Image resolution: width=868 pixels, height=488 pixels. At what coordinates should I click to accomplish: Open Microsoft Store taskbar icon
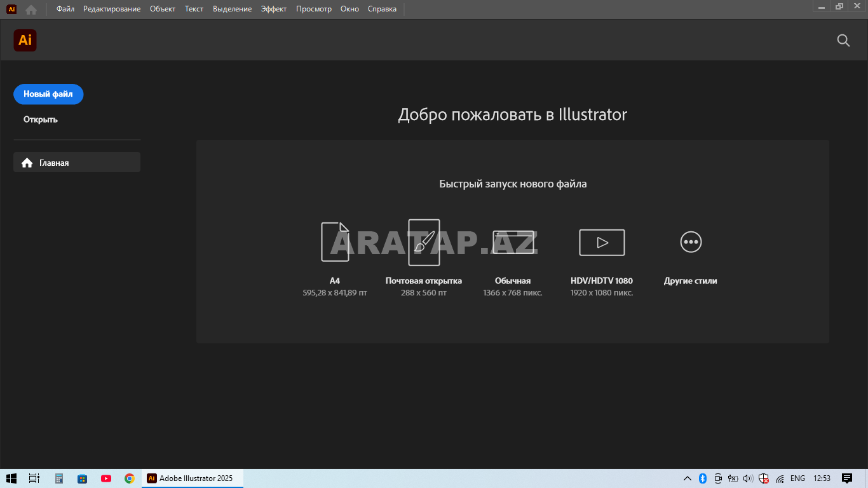[x=82, y=478]
